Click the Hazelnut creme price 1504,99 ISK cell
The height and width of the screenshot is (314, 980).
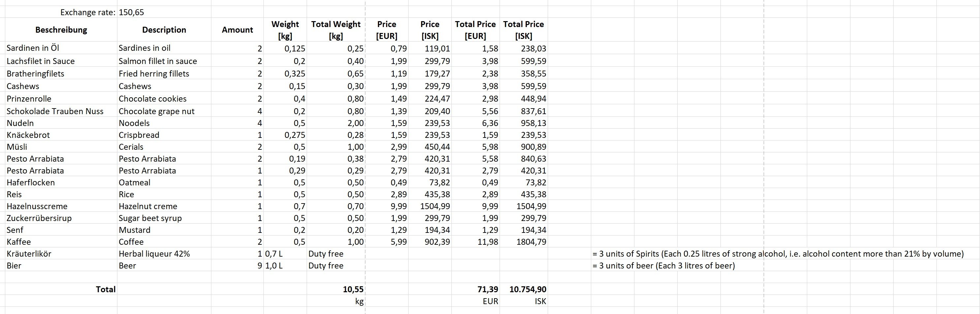pyautogui.click(x=430, y=206)
